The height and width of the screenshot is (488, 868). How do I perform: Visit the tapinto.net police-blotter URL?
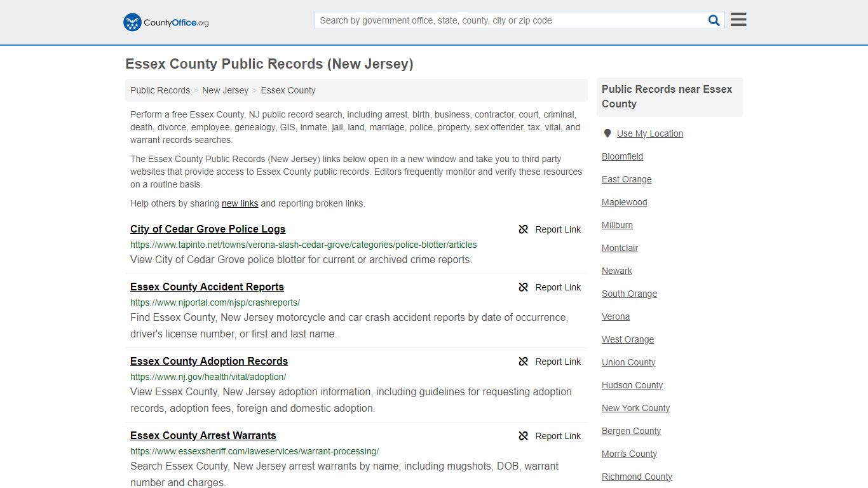click(304, 245)
